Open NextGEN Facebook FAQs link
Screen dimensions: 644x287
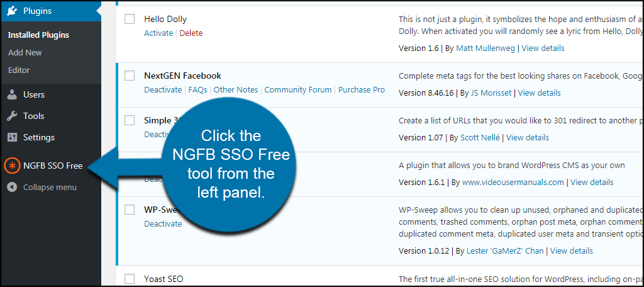point(197,89)
